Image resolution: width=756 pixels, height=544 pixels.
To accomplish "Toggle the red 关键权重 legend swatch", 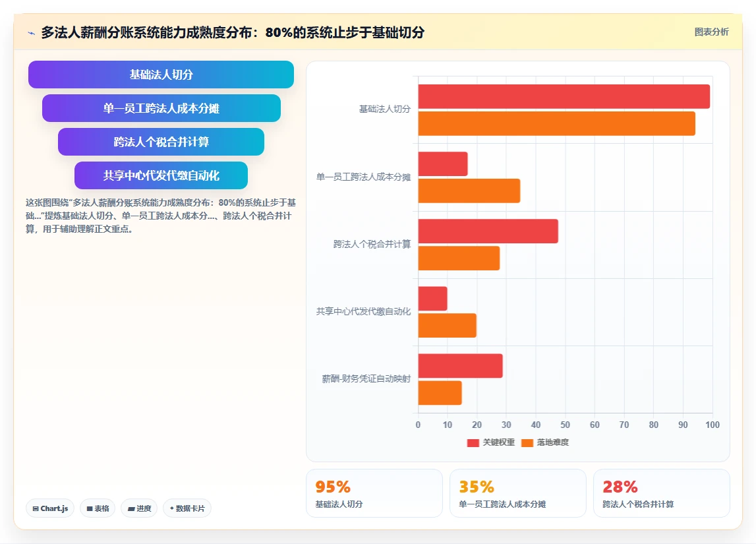I will tap(473, 442).
